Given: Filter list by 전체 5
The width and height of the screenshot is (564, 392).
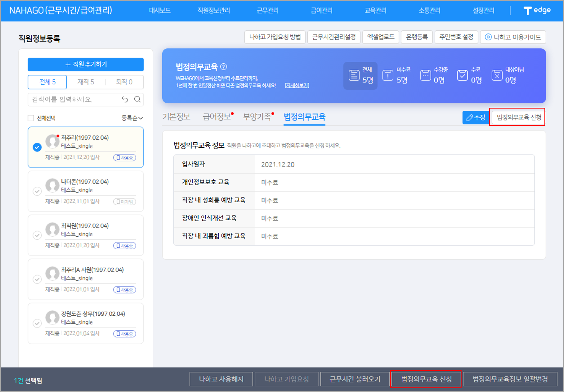Looking at the screenshot, I should (48, 82).
